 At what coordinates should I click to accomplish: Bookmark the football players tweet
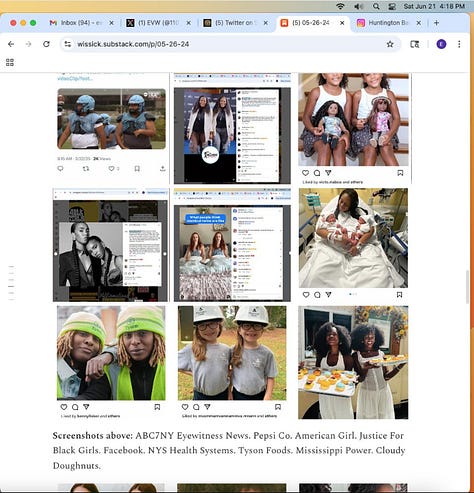coord(137,169)
